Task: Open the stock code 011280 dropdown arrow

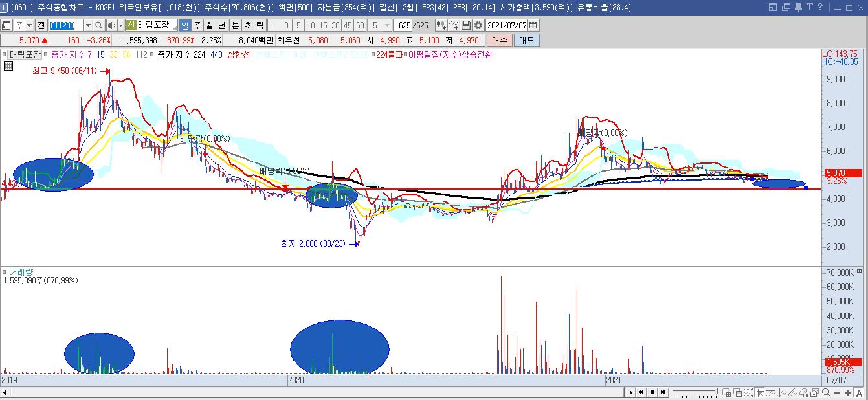Action: (88, 25)
